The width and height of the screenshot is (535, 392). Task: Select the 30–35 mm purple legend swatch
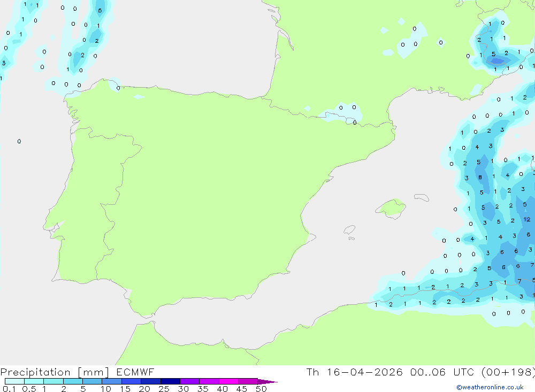coord(189,381)
